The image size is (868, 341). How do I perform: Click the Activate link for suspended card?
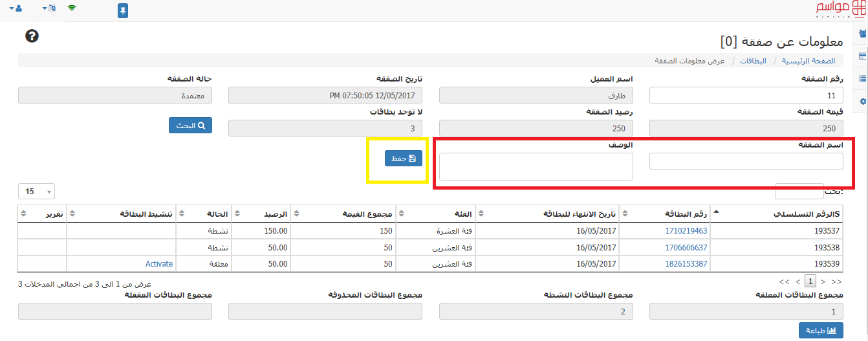(x=159, y=263)
